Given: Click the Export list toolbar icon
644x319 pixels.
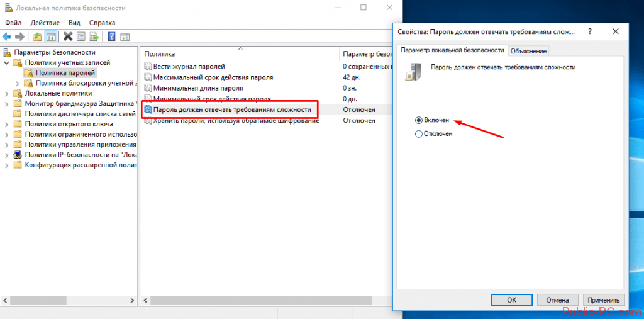Looking at the screenshot, I should click(x=94, y=36).
